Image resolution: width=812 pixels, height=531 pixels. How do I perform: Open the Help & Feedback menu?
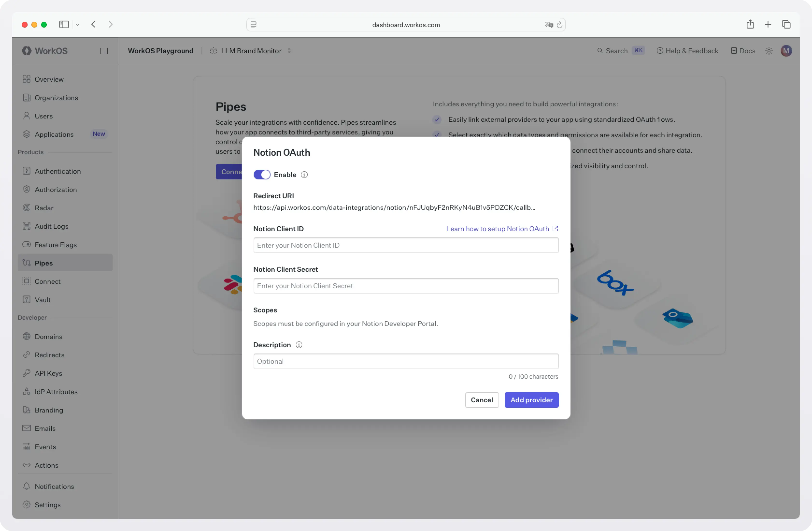(x=687, y=51)
